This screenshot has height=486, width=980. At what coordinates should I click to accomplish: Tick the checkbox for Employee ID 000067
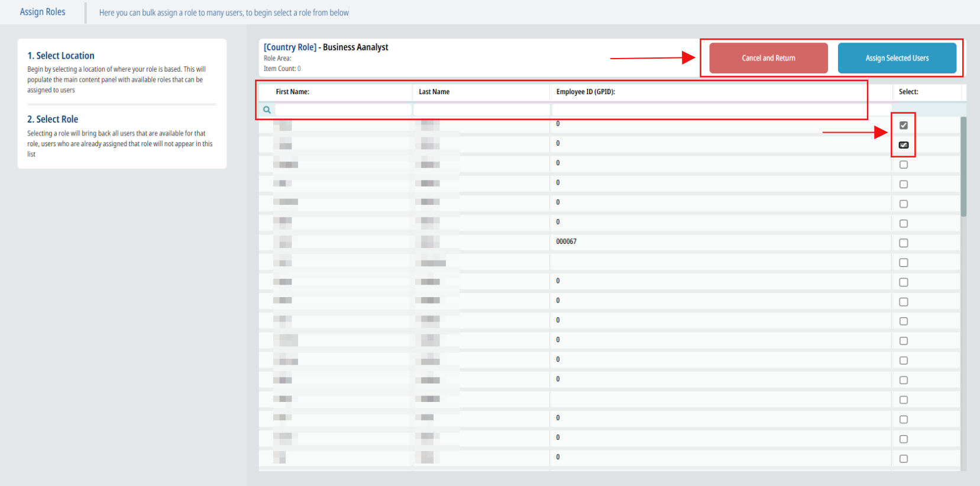[904, 243]
